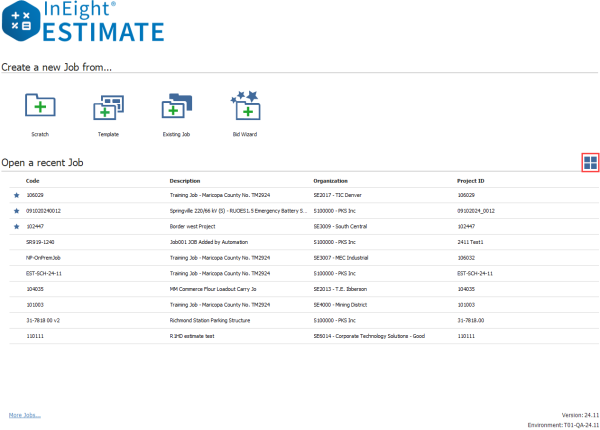Image resolution: width=600 pixels, height=430 pixels.
Task: Select Richmond Station Parking Structure description
Action: coord(210,321)
